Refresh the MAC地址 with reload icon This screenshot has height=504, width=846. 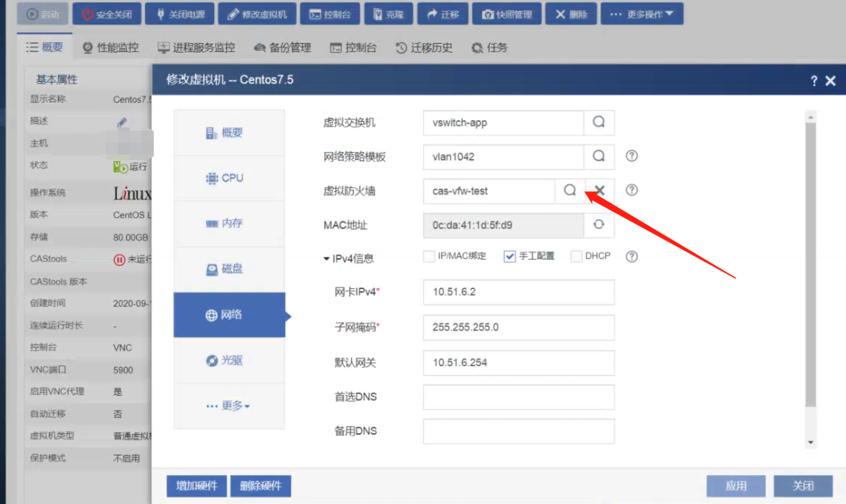(599, 225)
